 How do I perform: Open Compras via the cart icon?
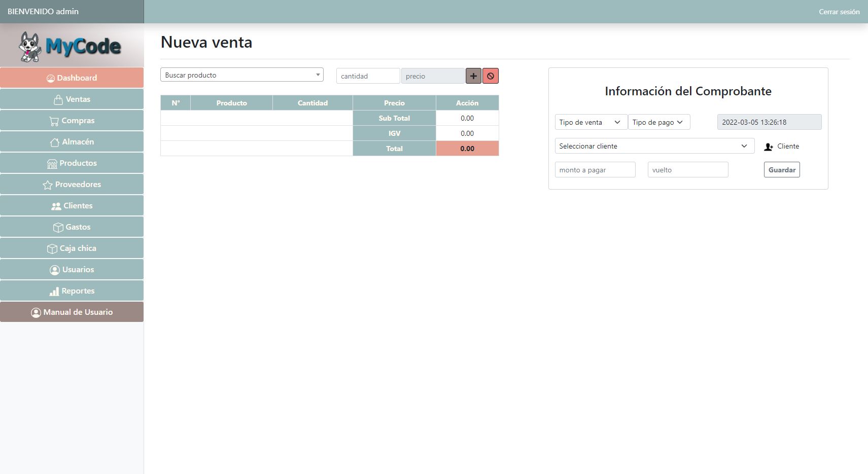click(54, 121)
